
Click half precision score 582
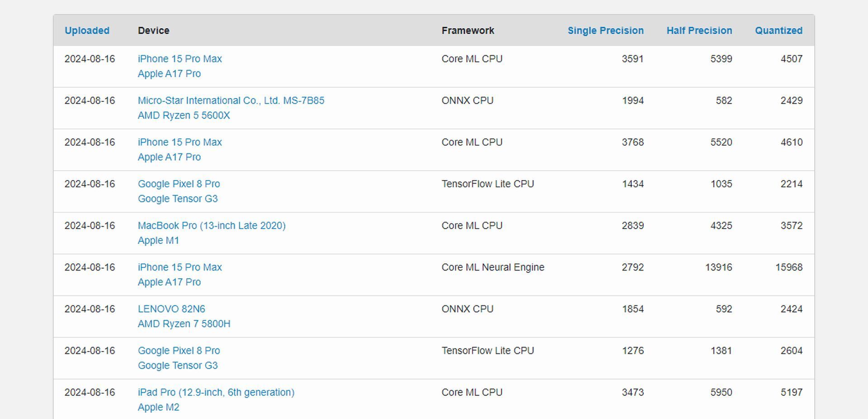(x=724, y=100)
